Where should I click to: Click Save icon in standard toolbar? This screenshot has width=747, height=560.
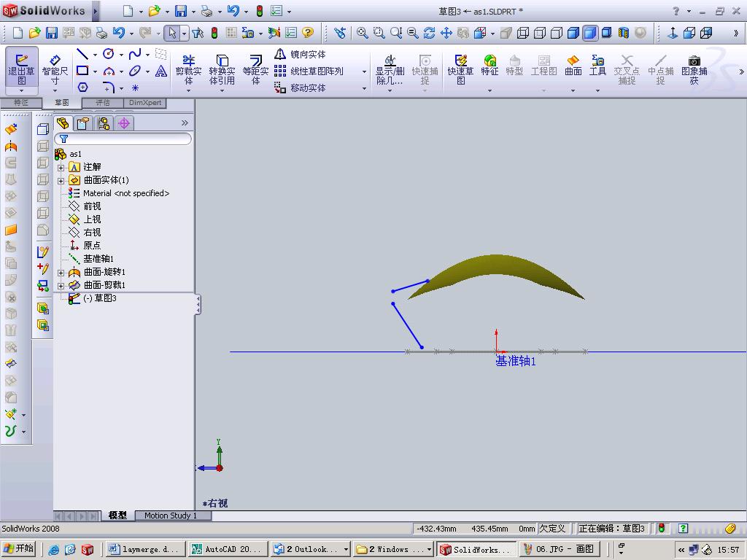52,32
